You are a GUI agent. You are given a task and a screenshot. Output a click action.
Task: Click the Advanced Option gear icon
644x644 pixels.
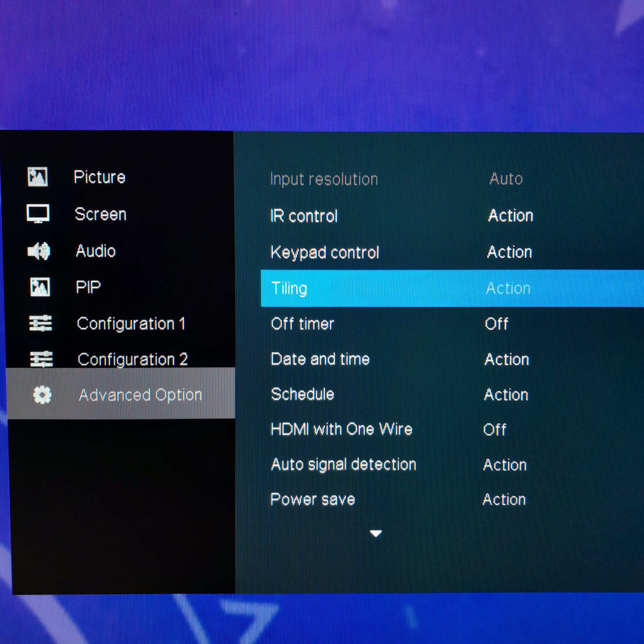42,395
